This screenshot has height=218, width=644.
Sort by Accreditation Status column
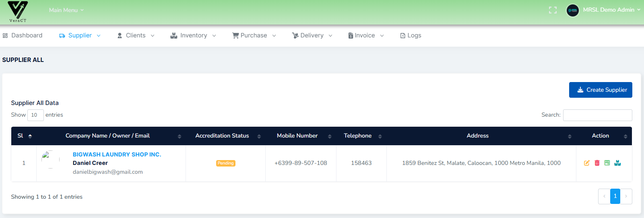pyautogui.click(x=222, y=136)
